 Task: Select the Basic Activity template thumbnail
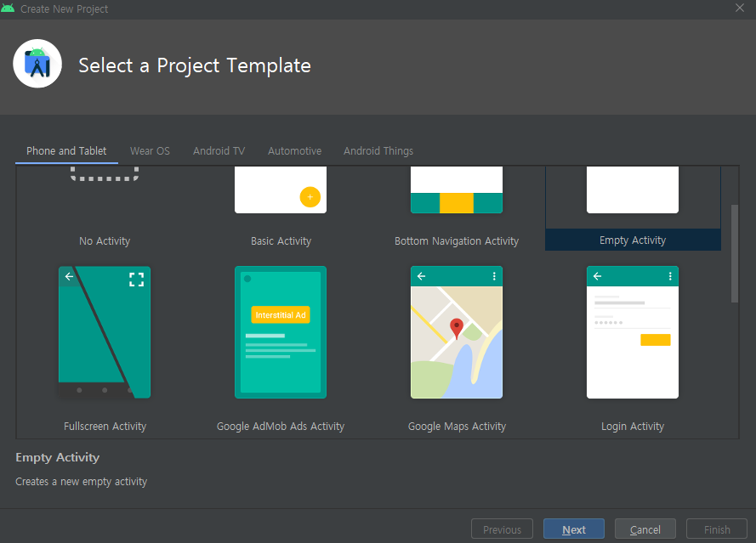[x=281, y=189]
